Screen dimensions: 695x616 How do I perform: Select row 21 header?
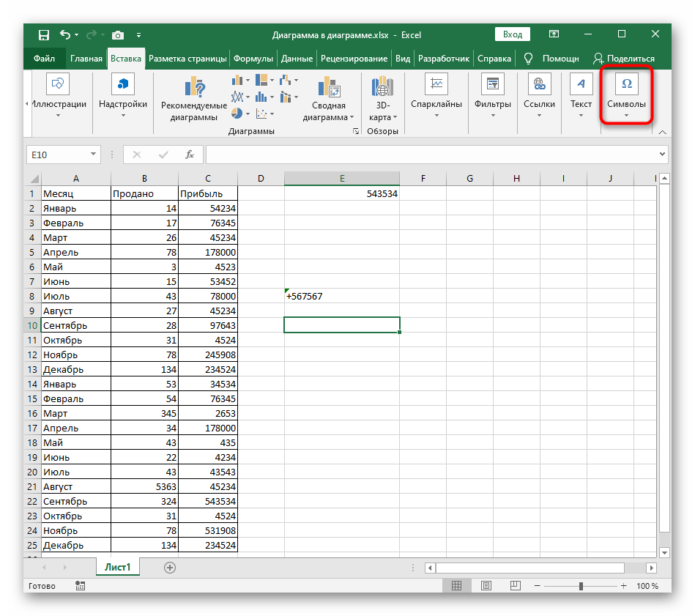[x=32, y=486]
